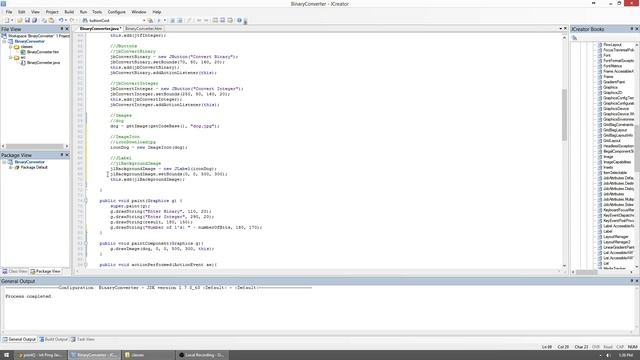Switch to the BinaryConverter.htm editor tab
The height and width of the screenshot is (360, 640).
coord(144,29)
